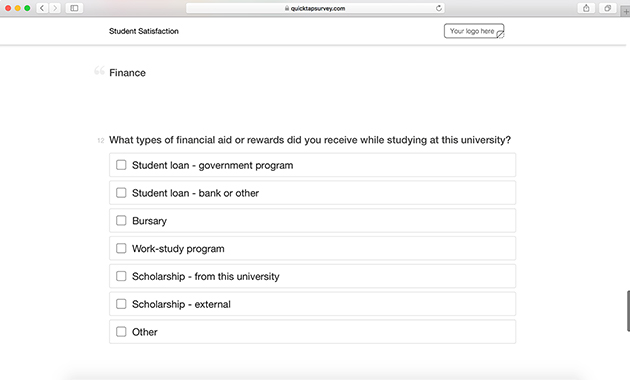Viewport: 630px width, 380px height.
Task: Select the Other checkbox
Action: [121, 331]
